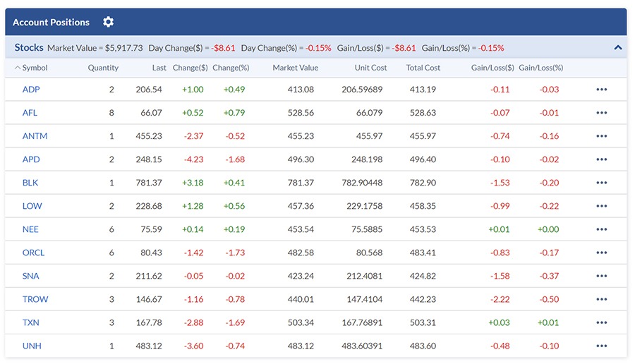Image resolution: width=635 pixels, height=364 pixels.
Task: Sort by Change($) column header
Action: coord(190,68)
